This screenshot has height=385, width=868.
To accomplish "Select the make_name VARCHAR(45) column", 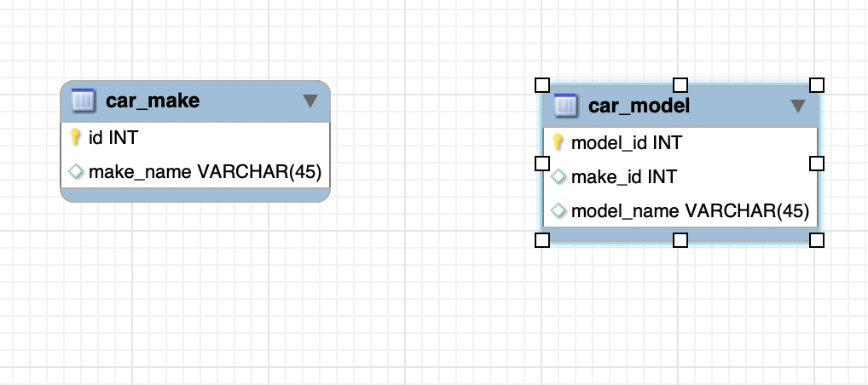I will pos(204,172).
